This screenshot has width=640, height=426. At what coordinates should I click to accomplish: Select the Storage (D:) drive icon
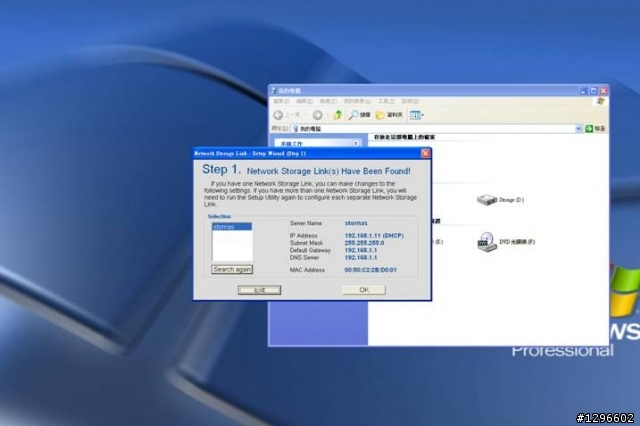pos(487,200)
